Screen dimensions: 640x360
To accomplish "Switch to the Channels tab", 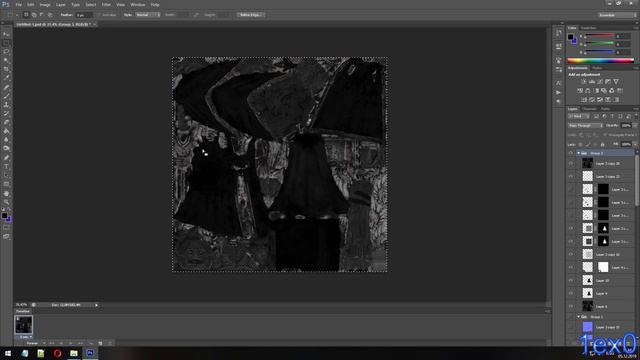I will [589, 109].
